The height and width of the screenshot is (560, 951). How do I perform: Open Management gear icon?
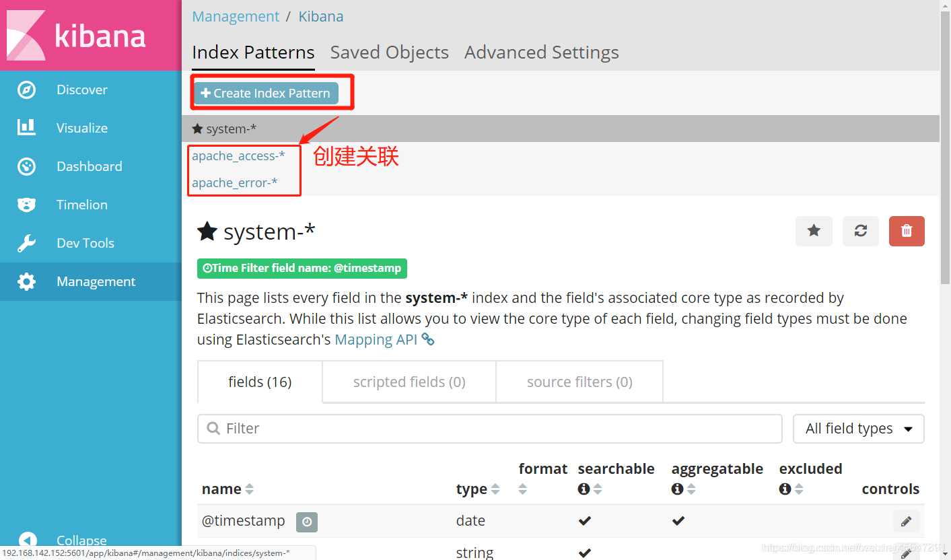pos(26,281)
